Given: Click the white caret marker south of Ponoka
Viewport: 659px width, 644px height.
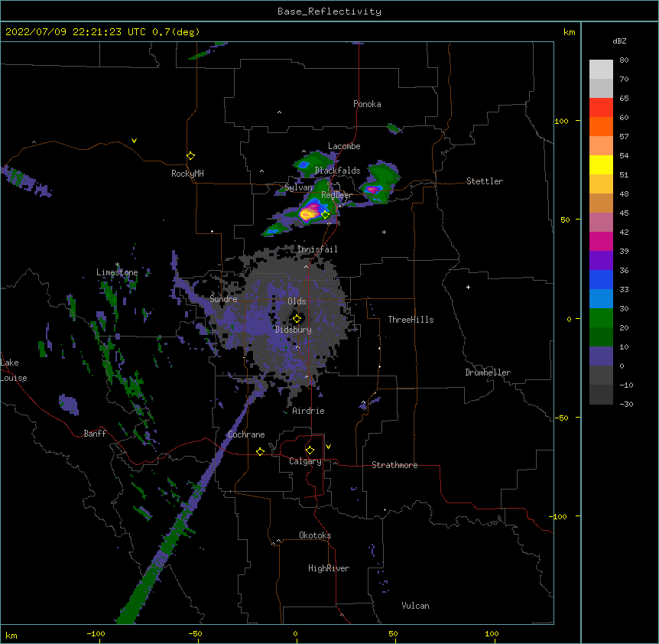Looking at the screenshot, I should (x=279, y=112).
